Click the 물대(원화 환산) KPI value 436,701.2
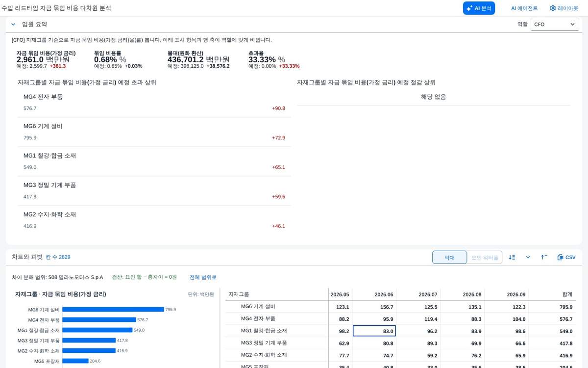 click(x=186, y=59)
